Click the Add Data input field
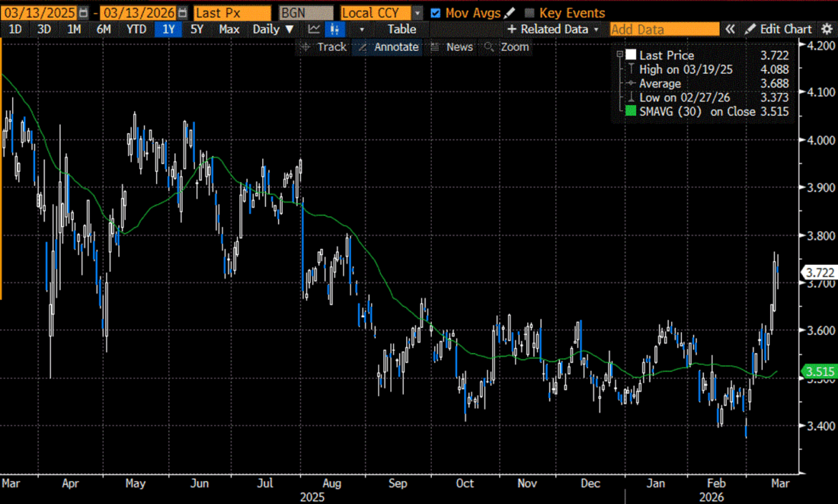Viewport: 838px width, 504px height. [664, 29]
